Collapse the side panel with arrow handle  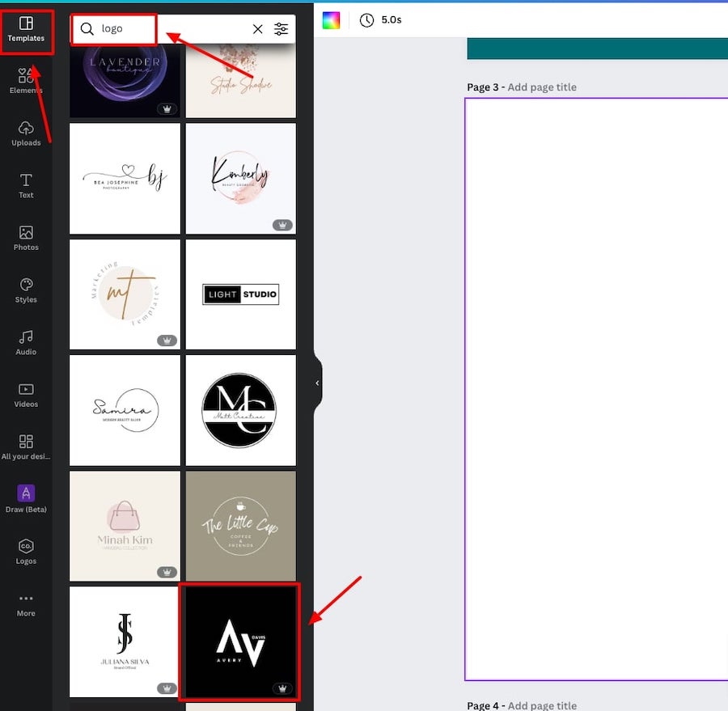(x=317, y=383)
